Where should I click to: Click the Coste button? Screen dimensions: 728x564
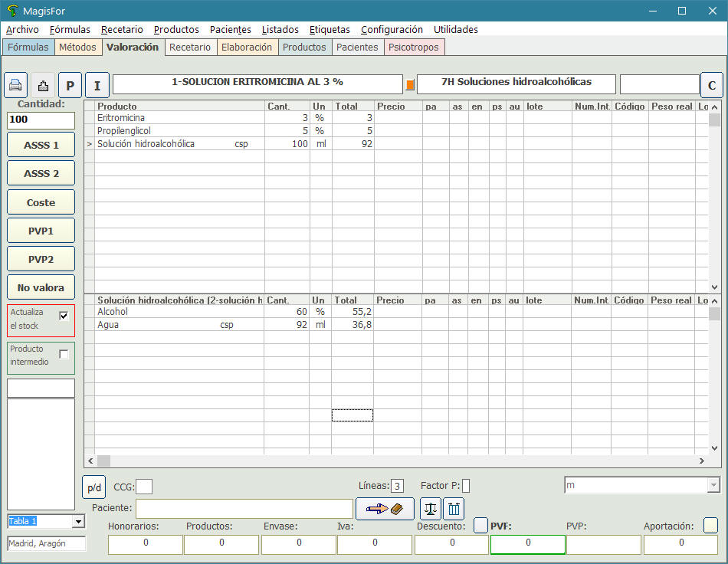[x=41, y=202]
